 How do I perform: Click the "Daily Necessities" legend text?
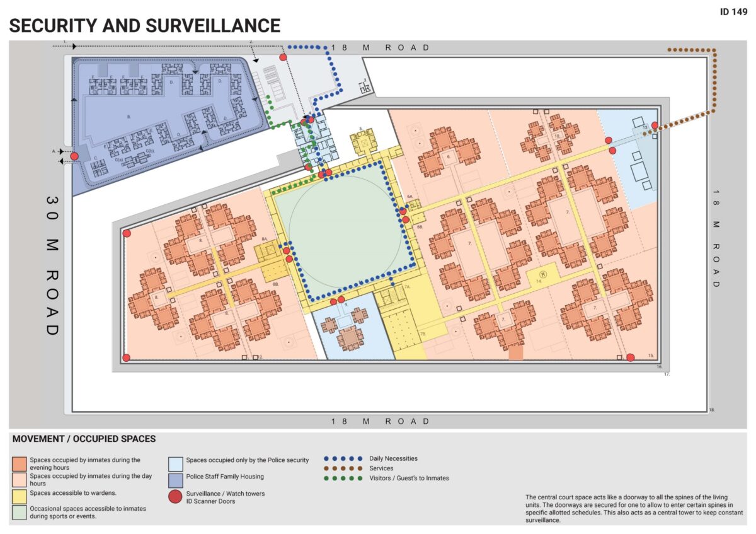pos(394,458)
